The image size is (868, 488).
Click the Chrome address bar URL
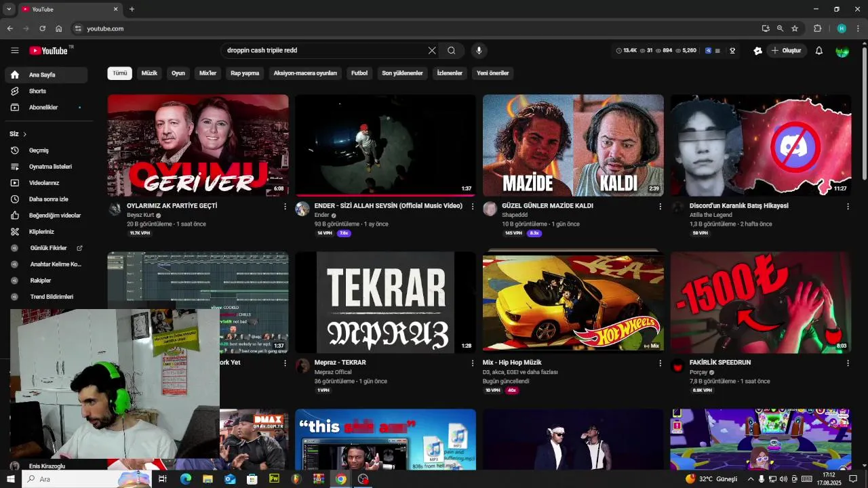(105, 28)
